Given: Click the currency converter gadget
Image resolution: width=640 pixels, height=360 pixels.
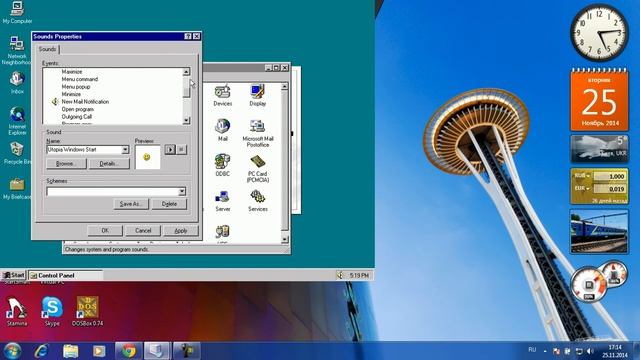Looking at the screenshot, I should [x=599, y=186].
